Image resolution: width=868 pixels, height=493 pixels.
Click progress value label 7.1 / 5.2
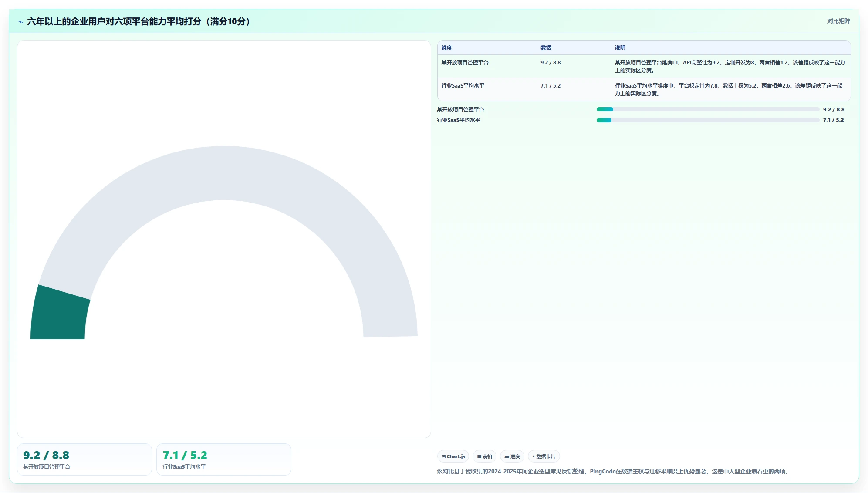pyautogui.click(x=833, y=120)
